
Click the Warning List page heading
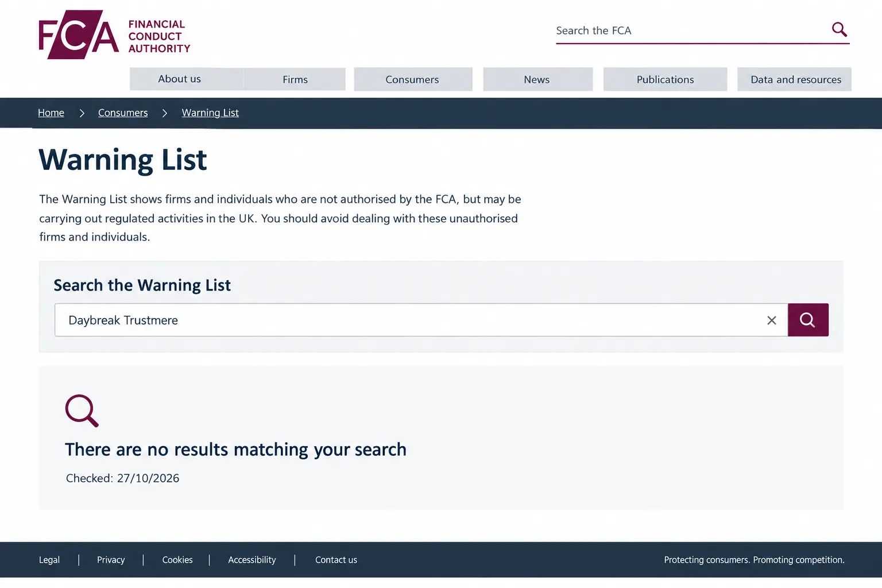point(123,160)
